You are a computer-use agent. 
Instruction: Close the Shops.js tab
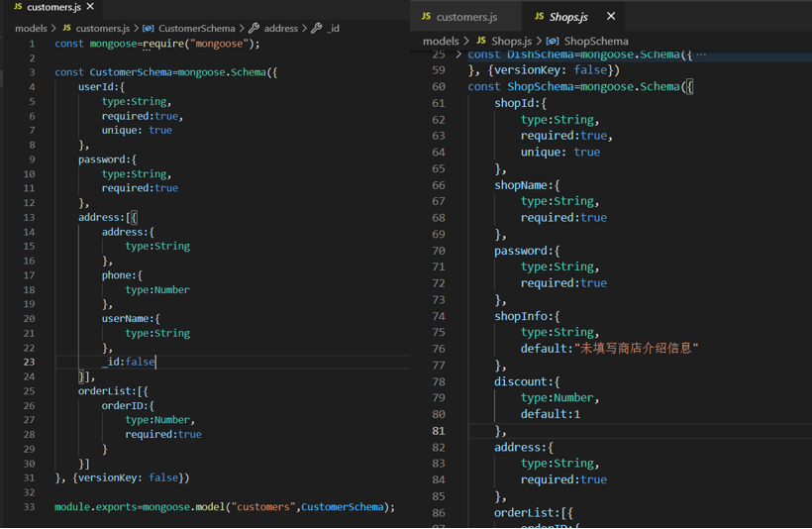[x=611, y=16]
